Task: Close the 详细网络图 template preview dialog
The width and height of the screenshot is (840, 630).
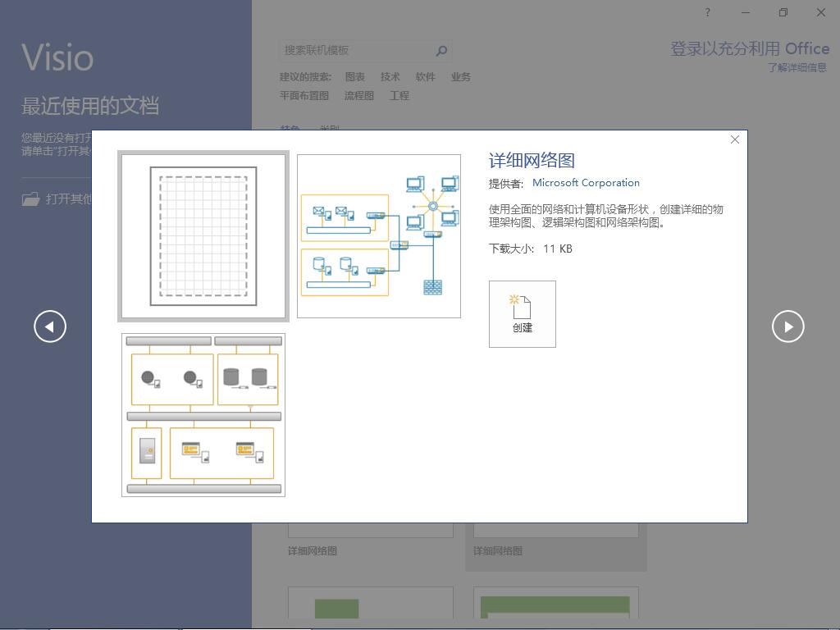Action: [735, 139]
